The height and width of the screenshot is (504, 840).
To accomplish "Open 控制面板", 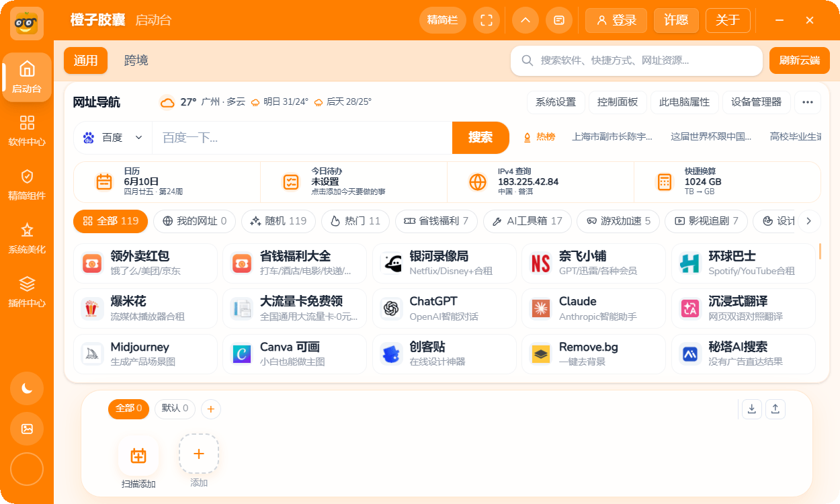I will [618, 102].
